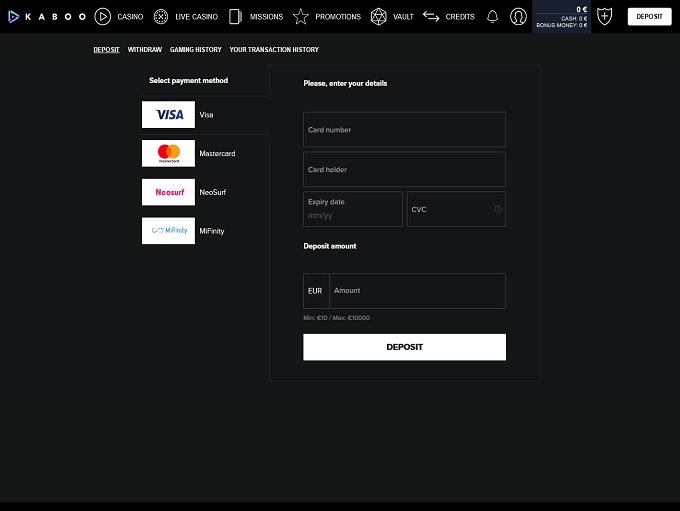680x511 pixels.
Task: Click the CVC help icon
Action: click(x=498, y=210)
